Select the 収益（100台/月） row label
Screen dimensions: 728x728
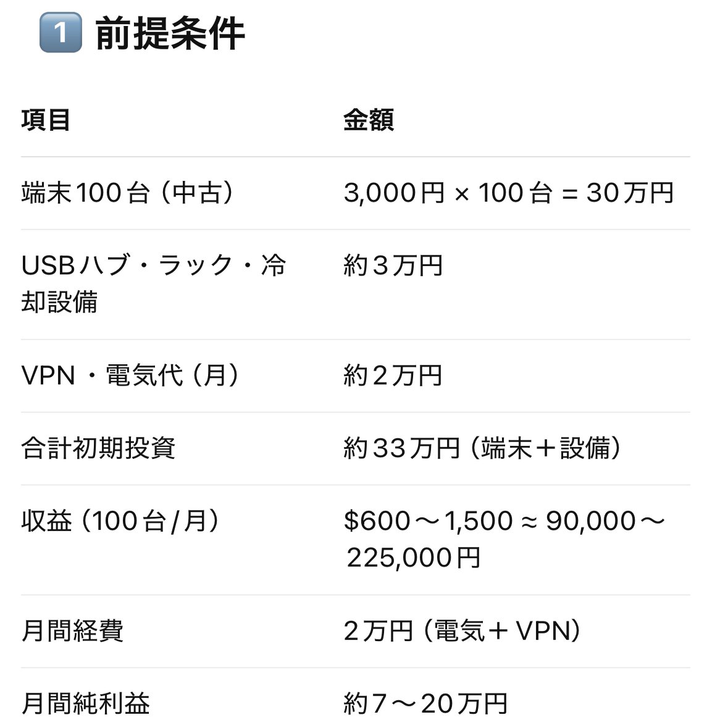[120, 521]
